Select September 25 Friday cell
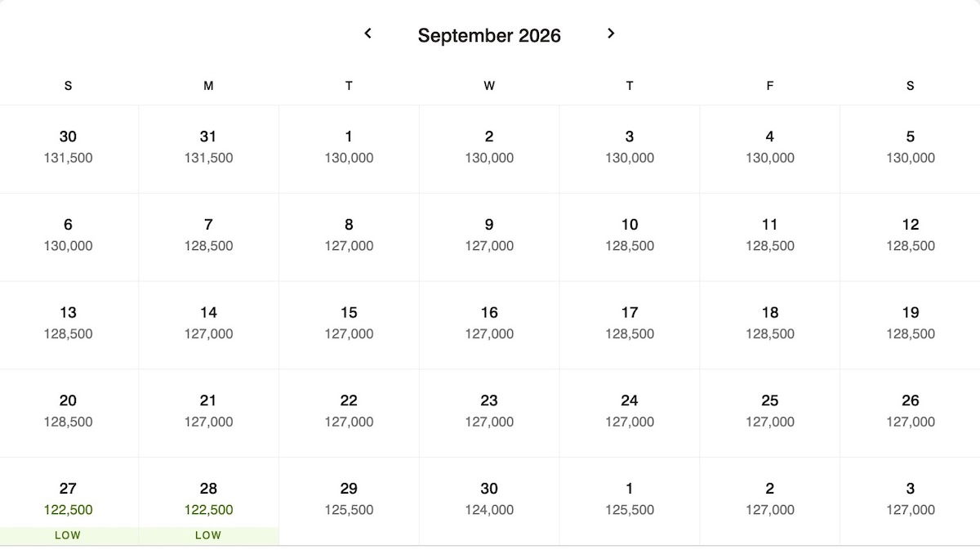The image size is (980, 550). point(769,412)
